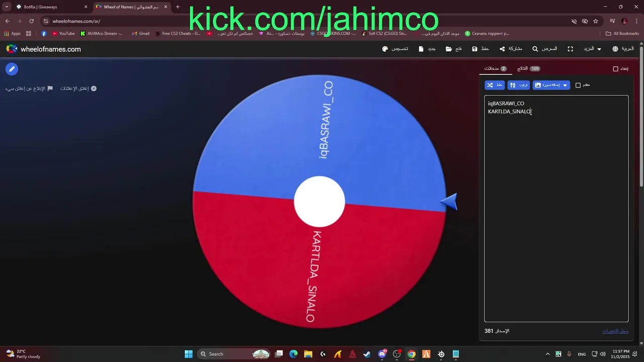Click the KARTLDA_SiNALO entry line
Screen dimensions: 644x362
click(x=509, y=112)
